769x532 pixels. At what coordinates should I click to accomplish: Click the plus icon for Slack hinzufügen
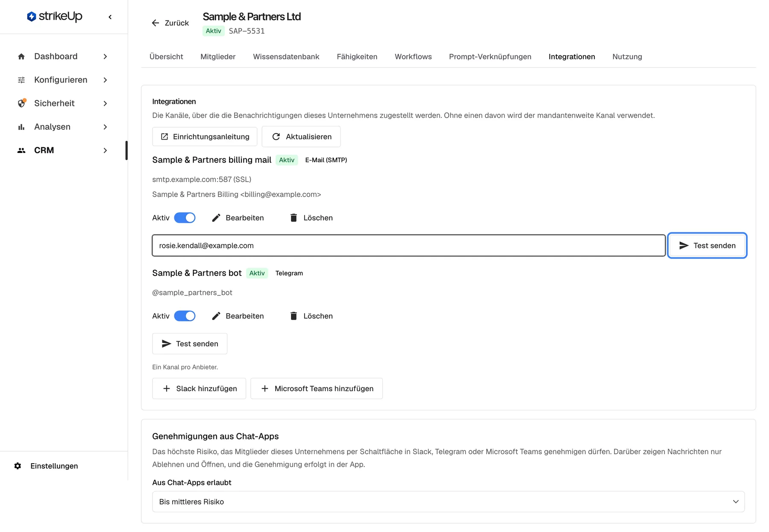167,389
